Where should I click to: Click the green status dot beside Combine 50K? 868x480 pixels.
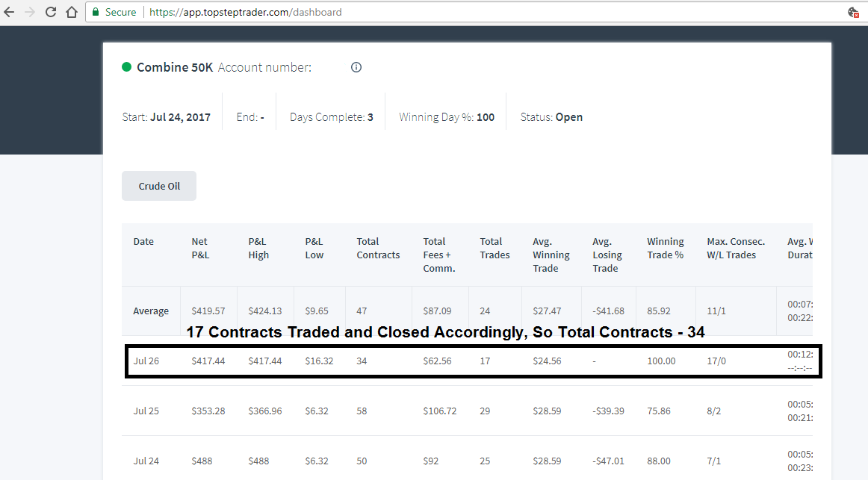point(127,67)
